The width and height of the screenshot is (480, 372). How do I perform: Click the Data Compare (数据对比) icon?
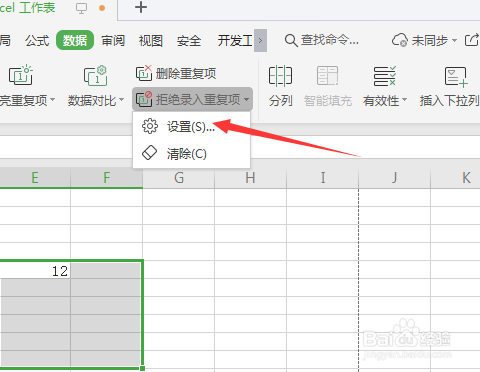tap(95, 75)
